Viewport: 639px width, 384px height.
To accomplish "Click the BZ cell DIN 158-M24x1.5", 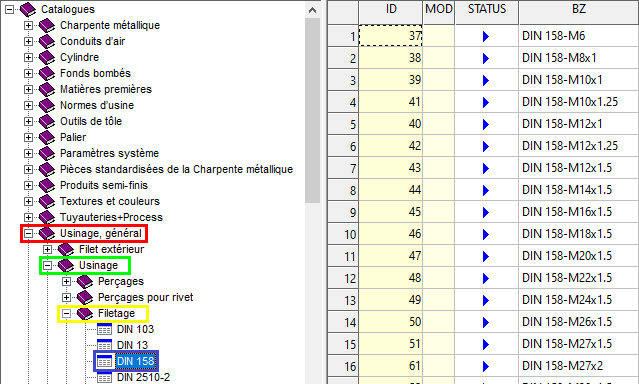I will pos(579,300).
